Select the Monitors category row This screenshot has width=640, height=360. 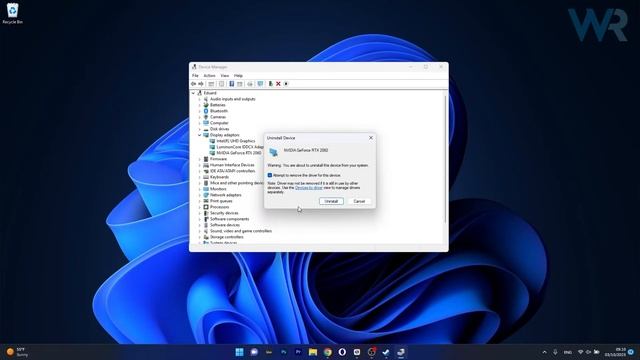click(218, 189)
